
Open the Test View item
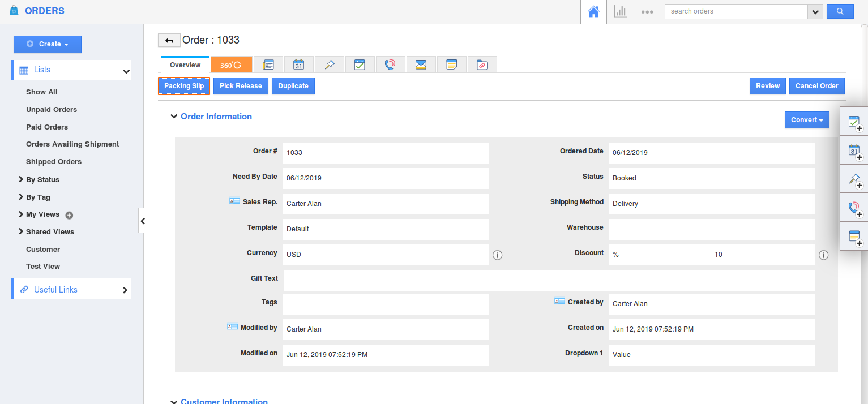click(43, 267)
